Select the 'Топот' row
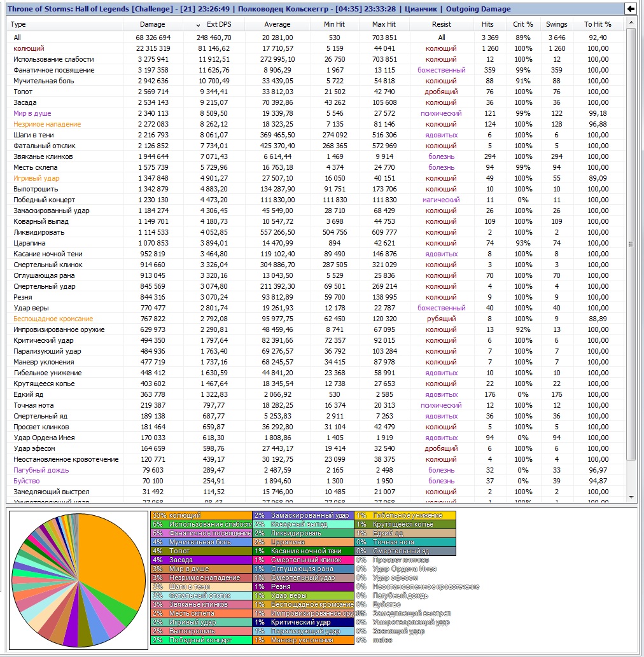Screen dimensions: 644x657 316,92
